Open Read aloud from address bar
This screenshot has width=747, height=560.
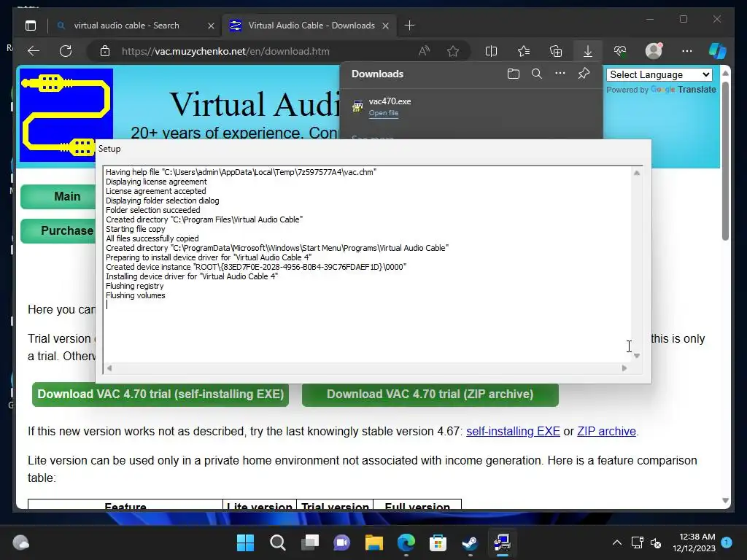click(424, 51)
